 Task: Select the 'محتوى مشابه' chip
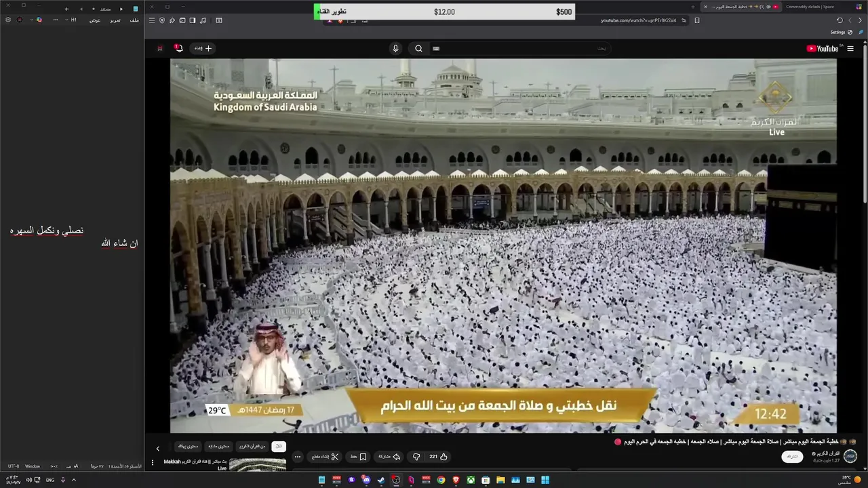click(x=218, y=447)
